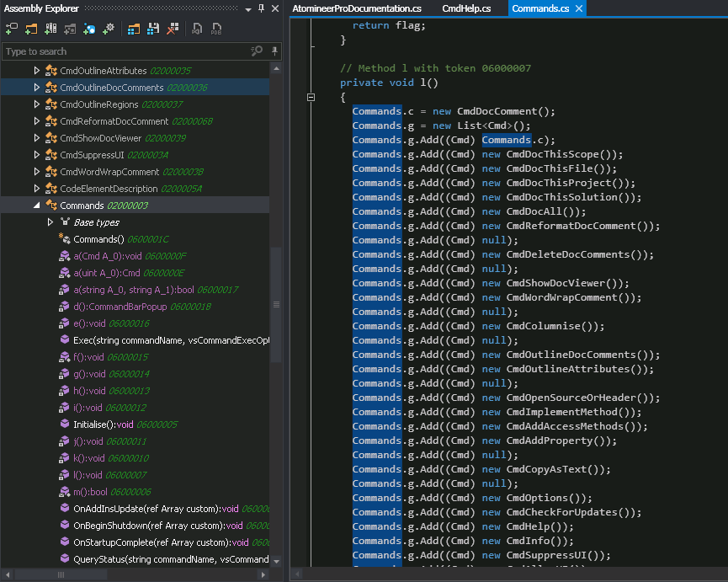Collapse the Commands class node
This screenshot has width=728, height=582.
pos(36,206)
